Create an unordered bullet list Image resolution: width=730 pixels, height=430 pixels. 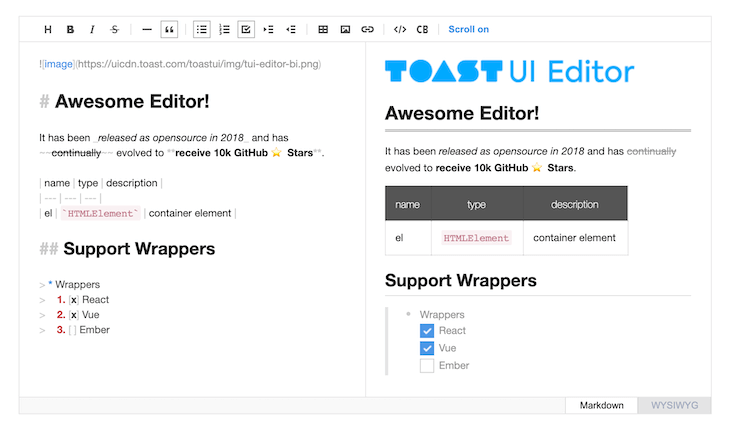pos(202,29)
